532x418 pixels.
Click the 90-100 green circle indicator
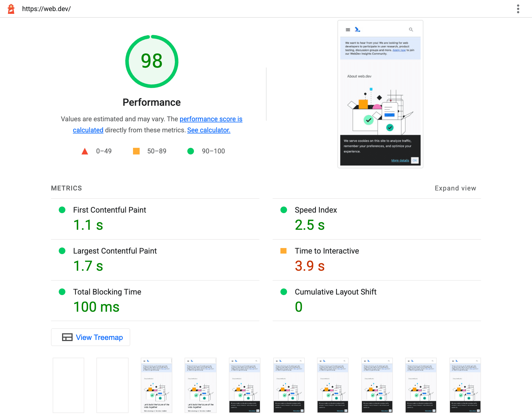coord(191,151)
